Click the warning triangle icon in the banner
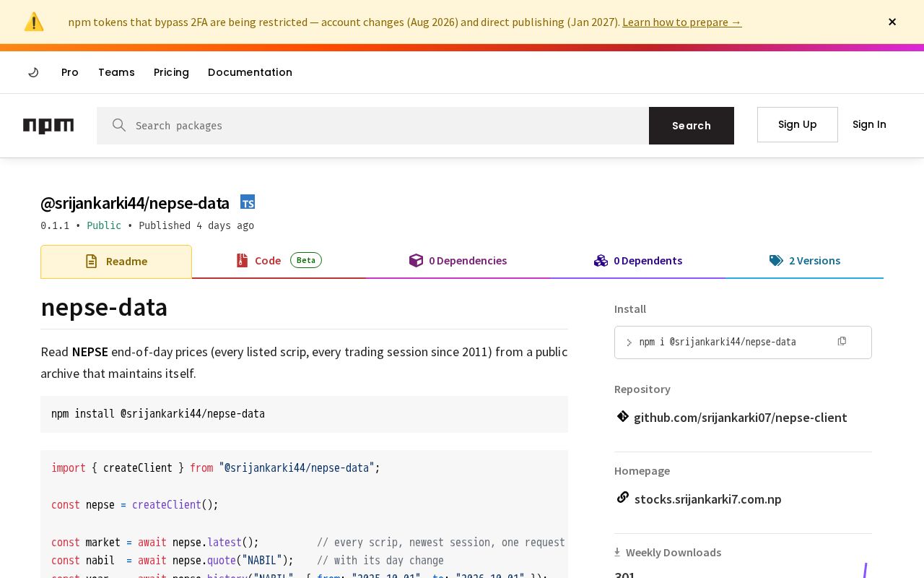924x578 pixels. pyautogui.click(x=34, y=22)
